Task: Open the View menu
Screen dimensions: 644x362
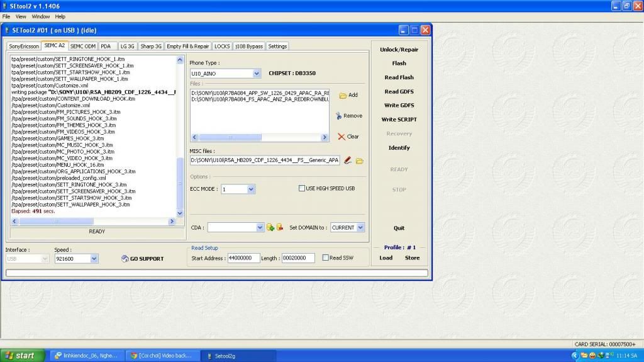Action: [x=21, y=16]
